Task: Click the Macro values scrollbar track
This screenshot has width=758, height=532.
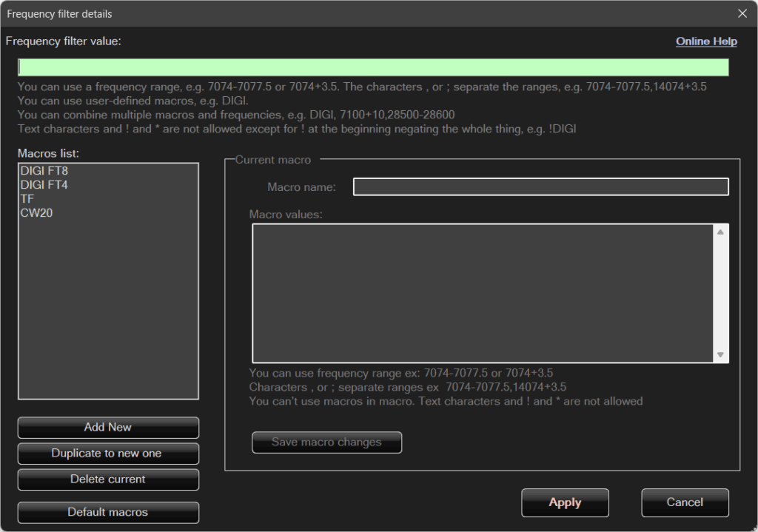Action: click(x=720, y=293)
